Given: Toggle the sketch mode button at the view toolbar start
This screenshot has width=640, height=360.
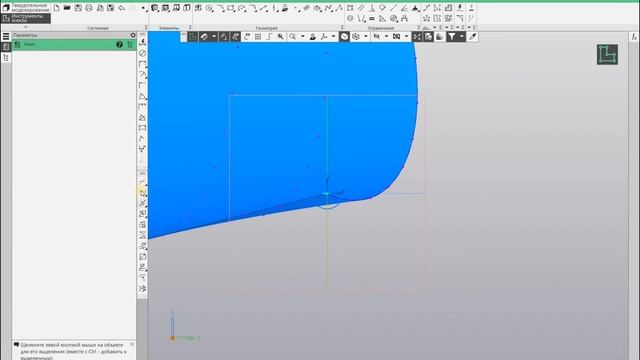Looking at the screenshot, I should coord(193,37).
